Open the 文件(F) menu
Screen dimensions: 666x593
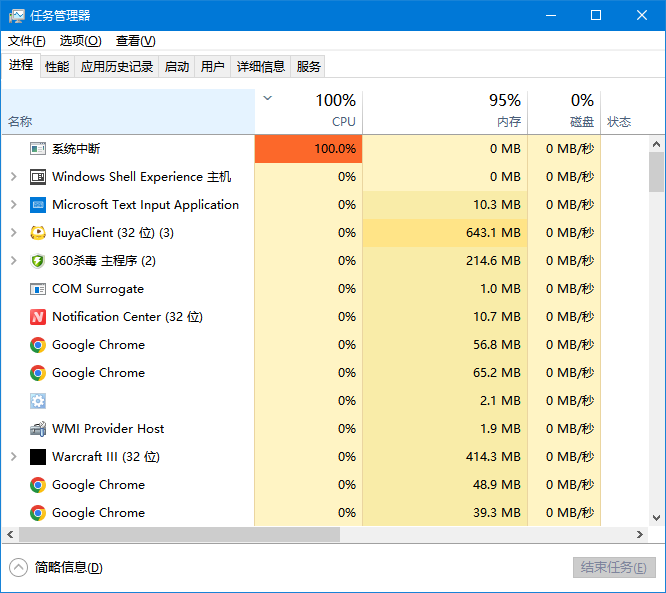[x=27, y=41]
